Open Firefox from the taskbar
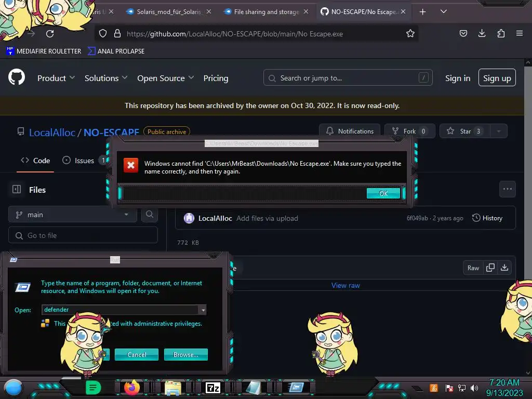Image resolution: width=532 pixels, height=399 pixels. click(132, 388)
